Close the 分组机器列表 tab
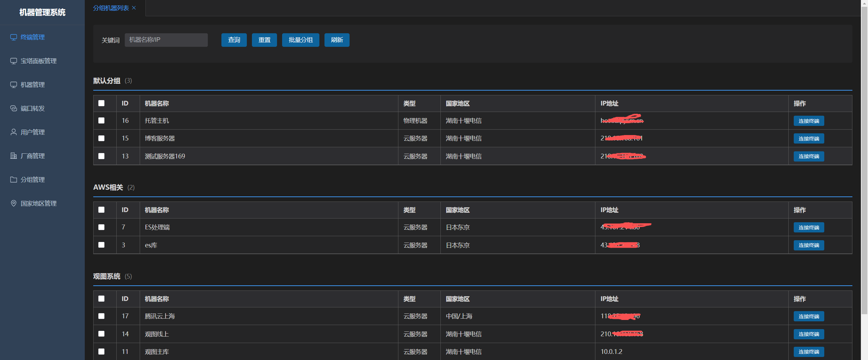 (x=134, y=8)
